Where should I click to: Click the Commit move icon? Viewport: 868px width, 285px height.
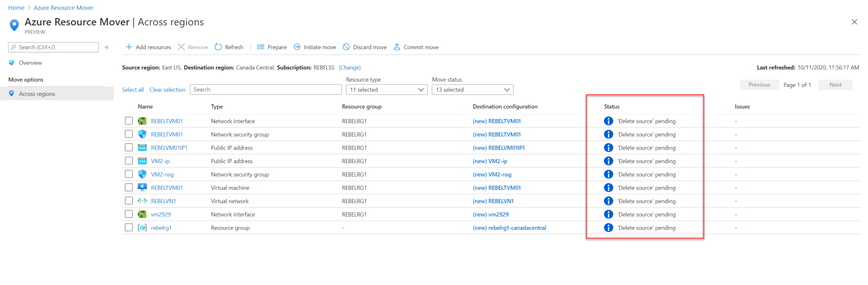pos(397,47)
